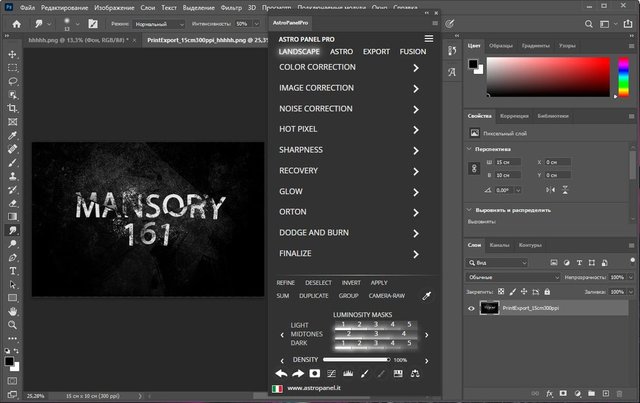Switch to the EXPORT tab
The height and width of the screenshot is (403, 640).
pyautogui.click(x=376, y=52)
